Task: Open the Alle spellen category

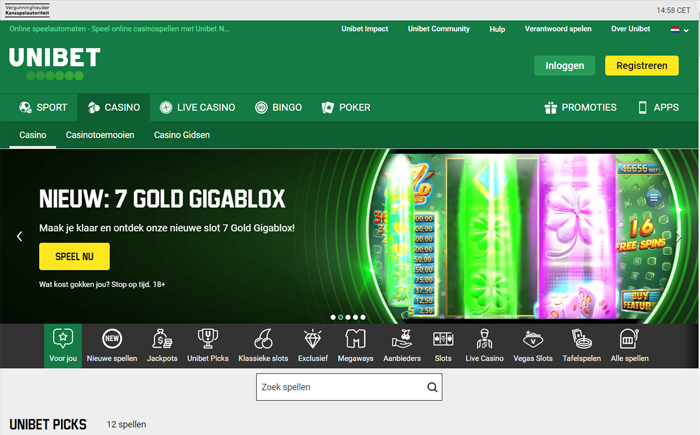Action: [629, 346]
